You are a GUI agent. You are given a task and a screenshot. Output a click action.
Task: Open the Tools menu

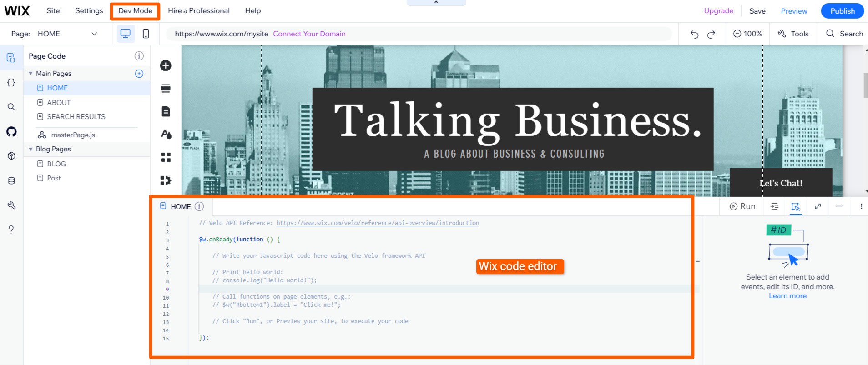click(x=793, y=34)
